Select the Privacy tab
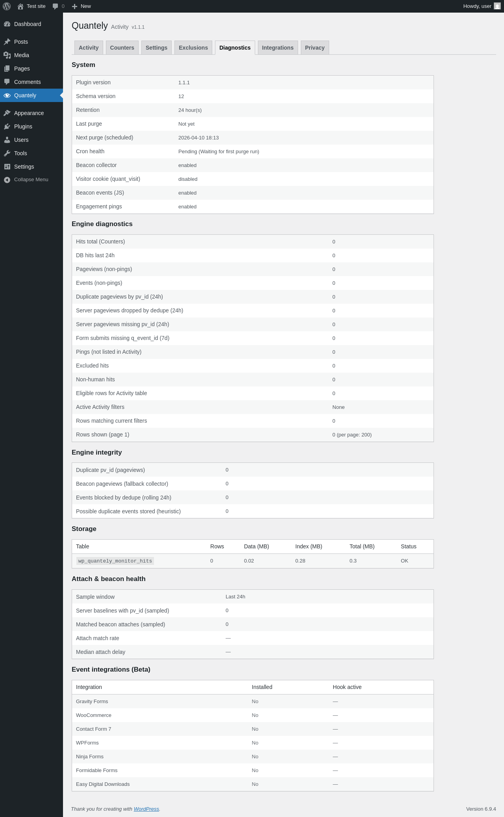The image size is (504, 817). click(x=315, y=48)
